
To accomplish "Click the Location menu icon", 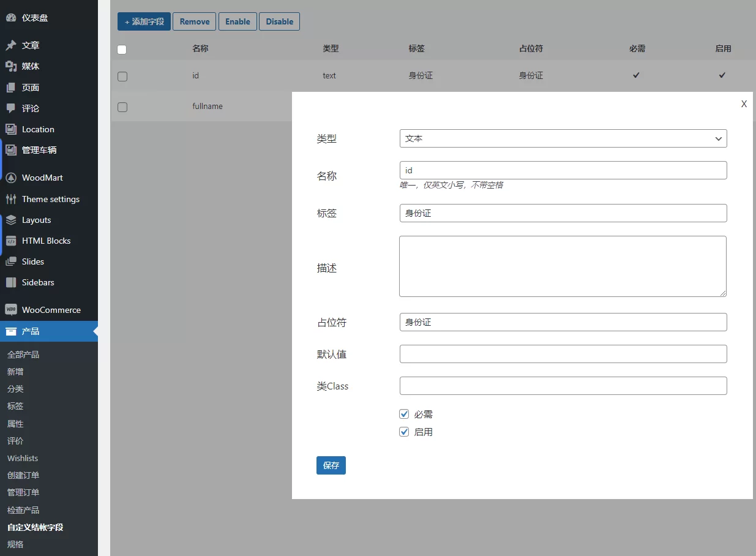I will 10,129.
